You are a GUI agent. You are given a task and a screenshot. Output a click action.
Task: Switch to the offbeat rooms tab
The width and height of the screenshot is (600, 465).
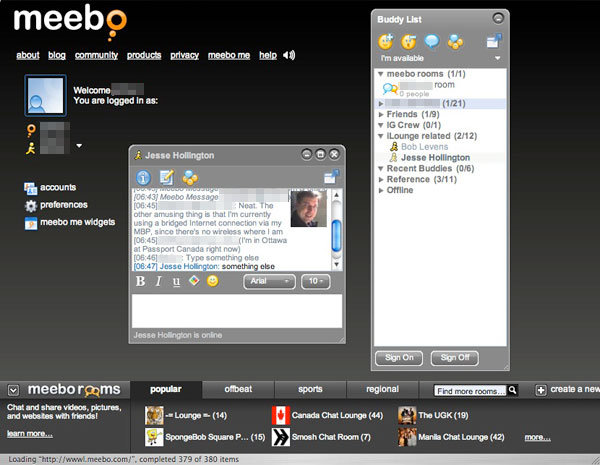coord(238,389)
